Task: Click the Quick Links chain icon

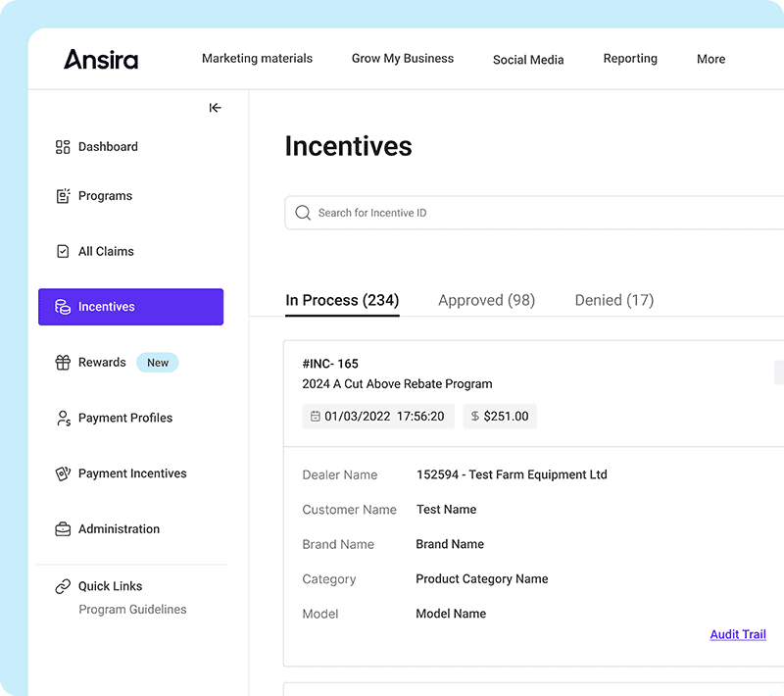Action: click(62, 585)
